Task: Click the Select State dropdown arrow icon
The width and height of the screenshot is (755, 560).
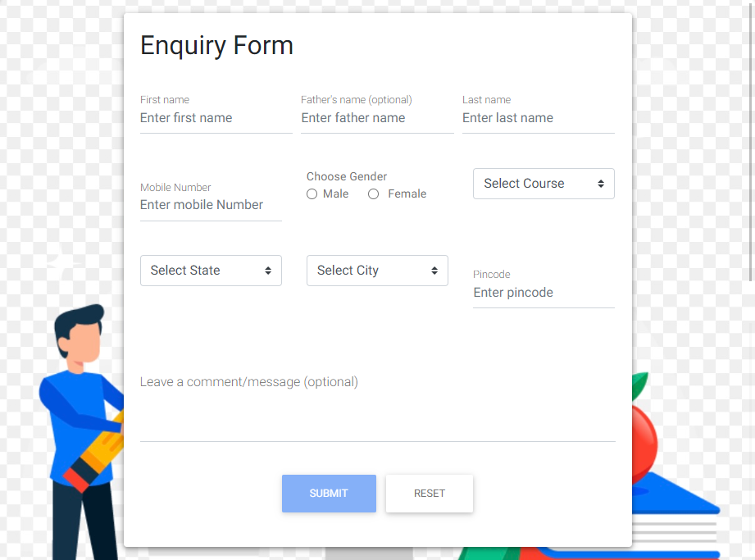Action: [x=268, y=271]
